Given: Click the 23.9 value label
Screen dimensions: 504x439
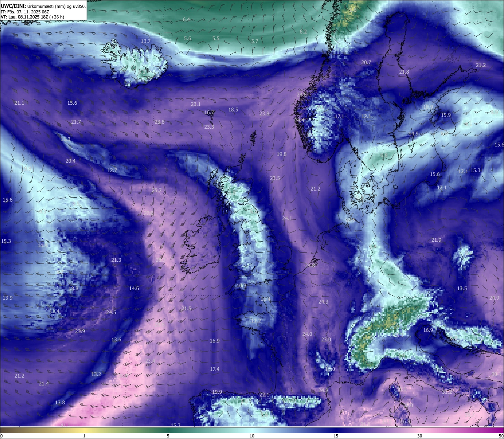Looking at the screenshot, I should pos(80,332).
